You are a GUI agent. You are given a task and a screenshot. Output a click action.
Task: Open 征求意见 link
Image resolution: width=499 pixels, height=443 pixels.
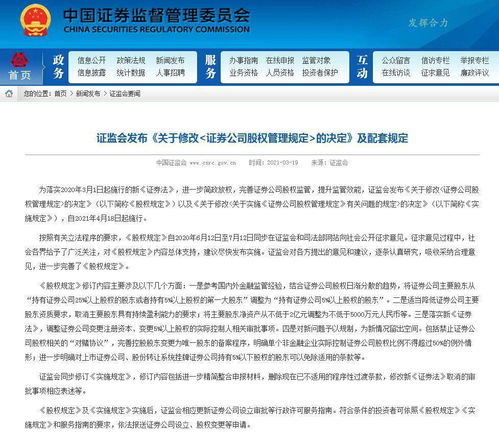(435, 73)
